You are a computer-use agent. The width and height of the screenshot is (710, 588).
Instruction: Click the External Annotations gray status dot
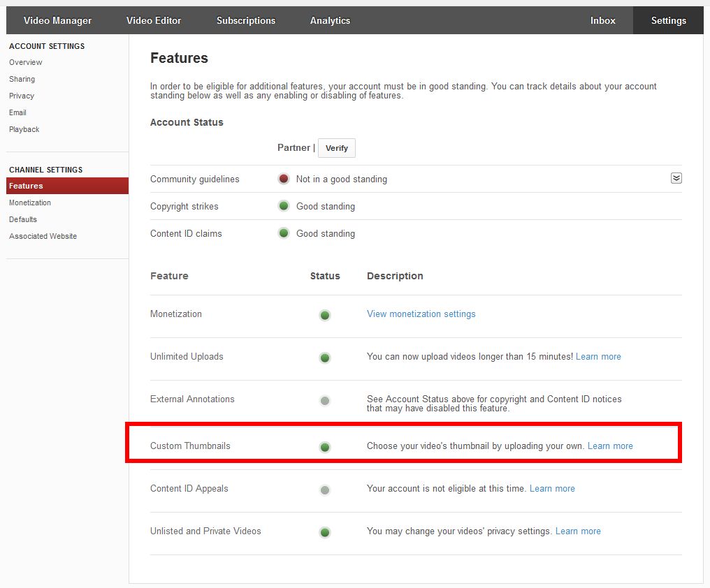[325, 401]
